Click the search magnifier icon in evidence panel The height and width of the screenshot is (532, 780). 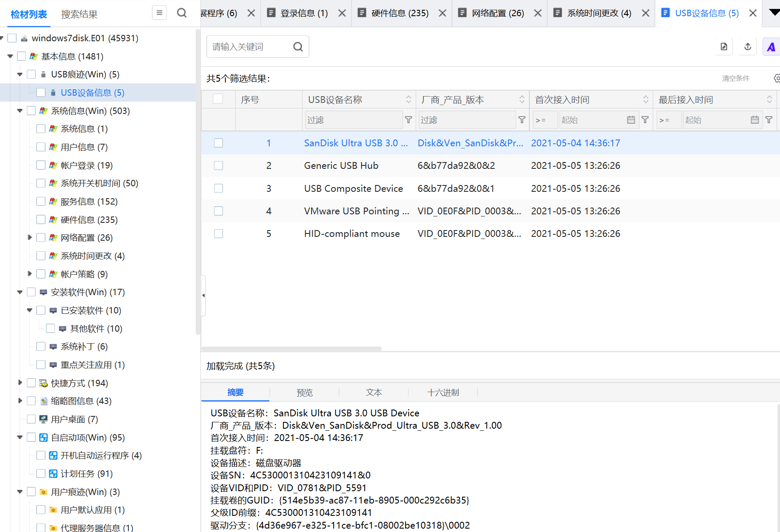[182, 13]
